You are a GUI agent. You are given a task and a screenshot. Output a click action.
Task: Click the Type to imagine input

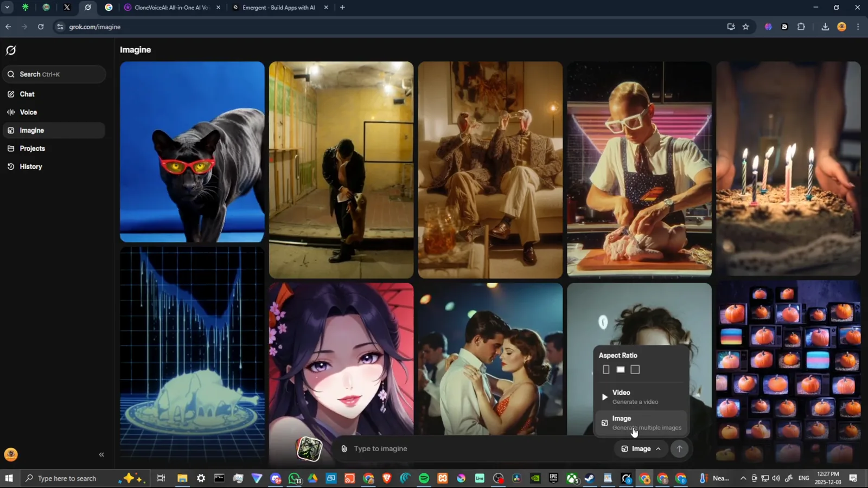click(x=480, y=449)
